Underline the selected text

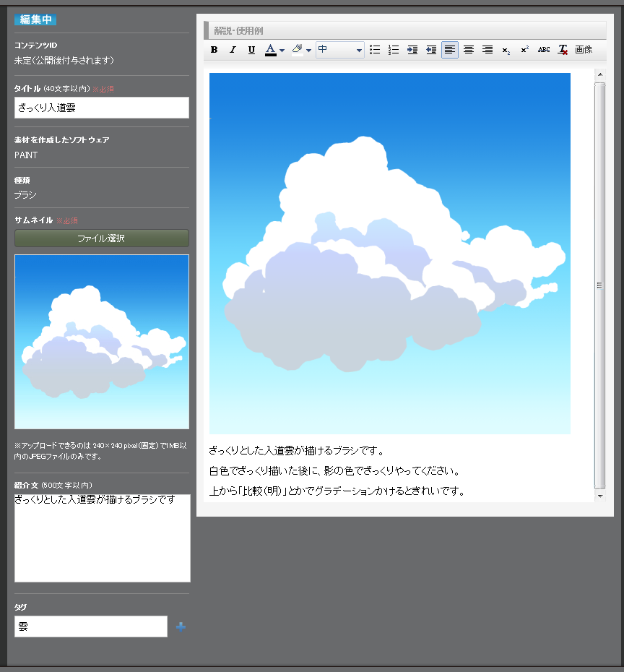pos(251,50)
